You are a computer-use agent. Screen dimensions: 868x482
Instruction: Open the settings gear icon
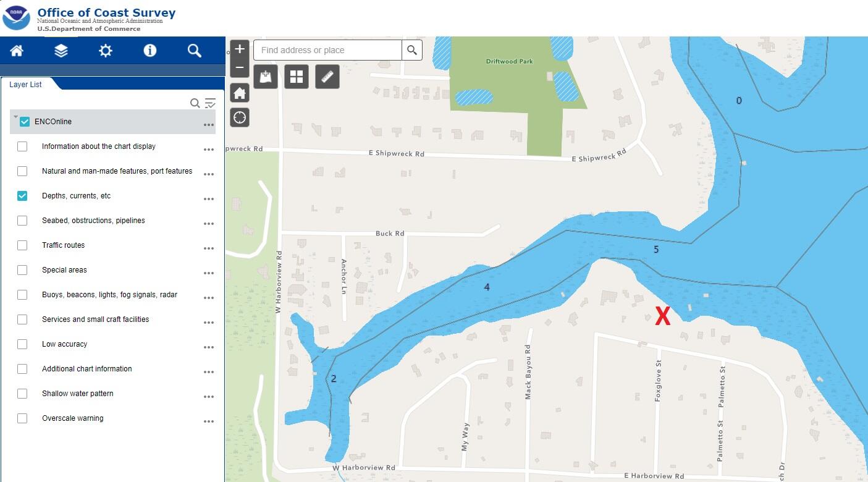[106, 51]
